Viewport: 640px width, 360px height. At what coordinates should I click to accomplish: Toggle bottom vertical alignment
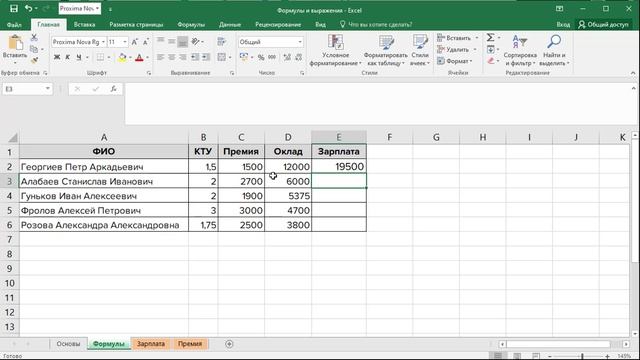pyautogui.click(x=183, y=41)
